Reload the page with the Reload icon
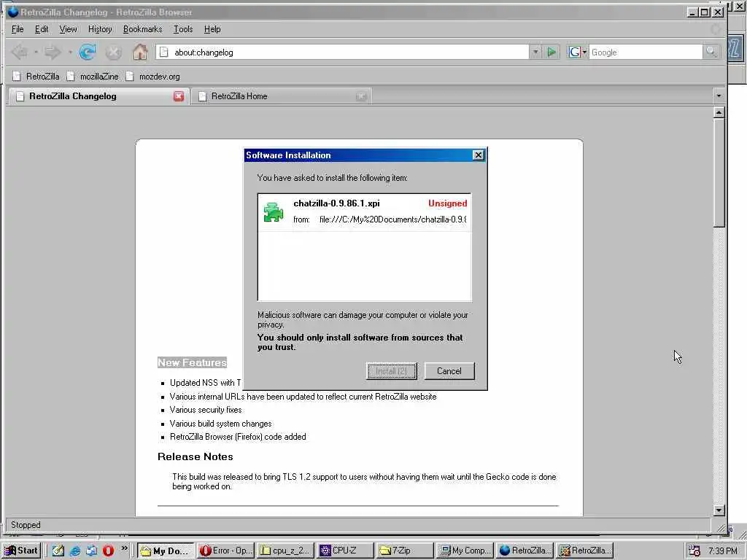This screenshot has width=747, height=560. click(x=88, y=52)
